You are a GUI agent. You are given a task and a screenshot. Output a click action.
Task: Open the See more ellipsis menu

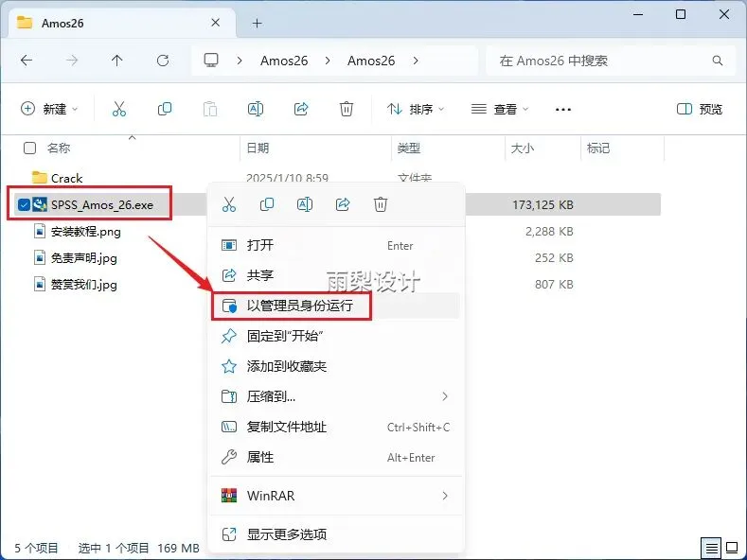point(563,110)
